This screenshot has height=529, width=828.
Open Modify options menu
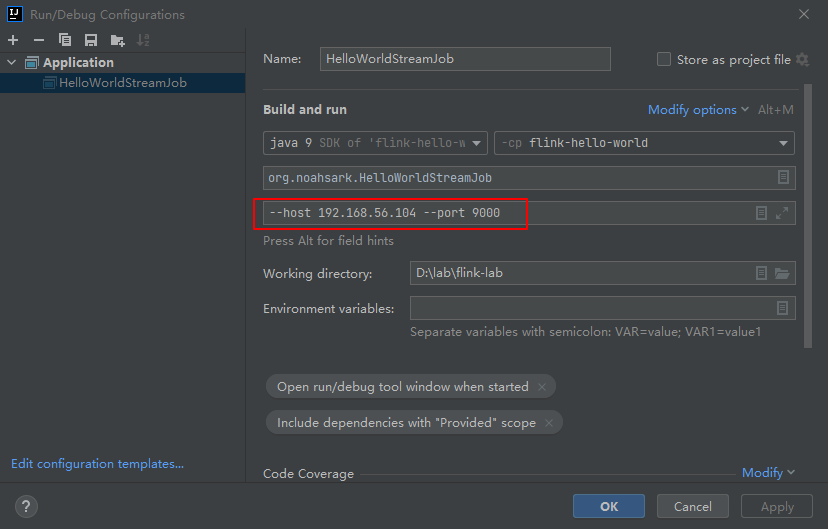pyautogui.click(x=698, y=110)
